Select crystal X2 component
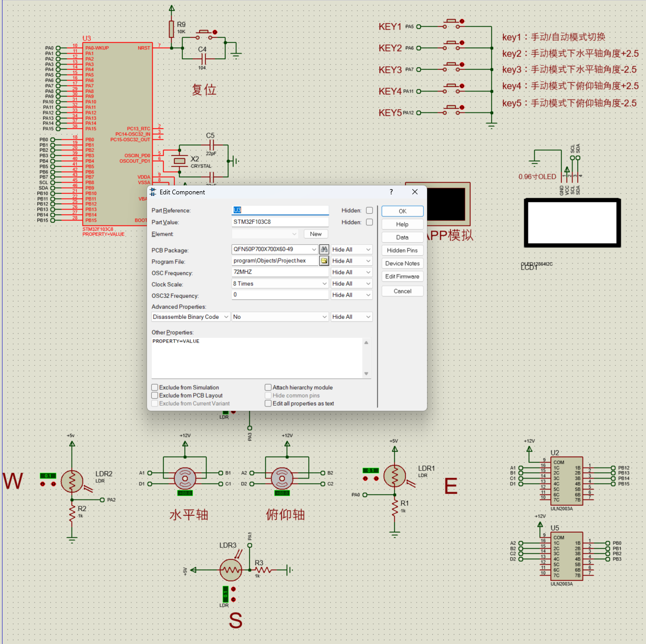 pos(180,161)
